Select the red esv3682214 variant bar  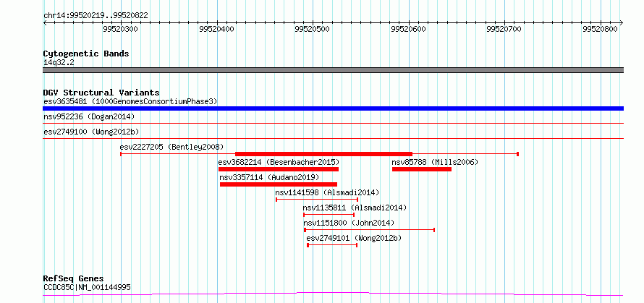point(279,169)
